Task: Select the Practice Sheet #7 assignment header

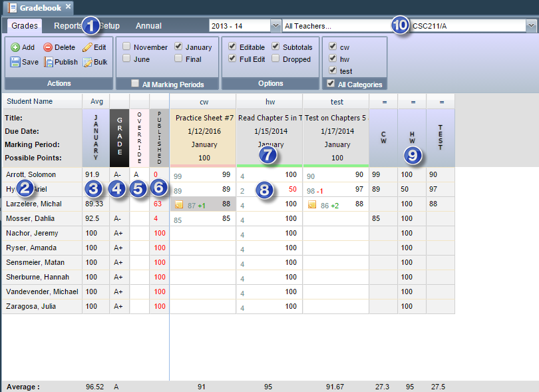Action: [x=203, y=138]
